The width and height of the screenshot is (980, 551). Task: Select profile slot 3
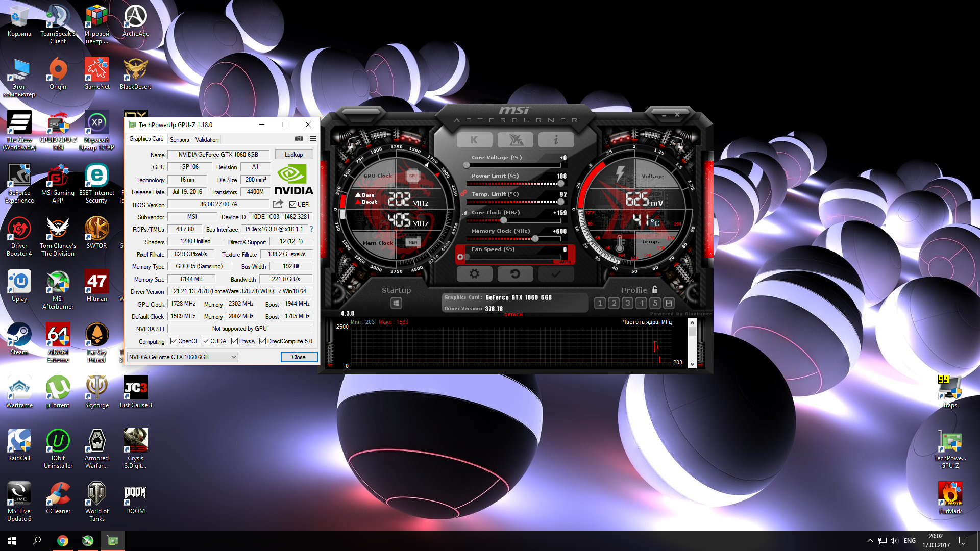(x=627, y=303)
